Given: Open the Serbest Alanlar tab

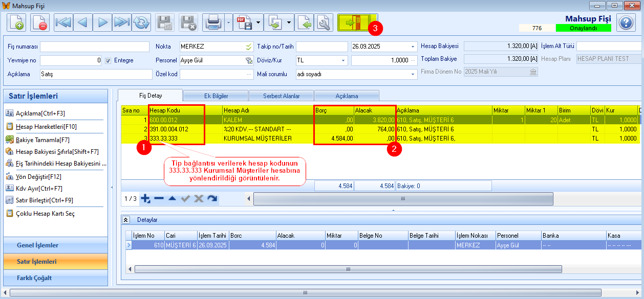Looking at the screenshot, I should pyautogui.click(x=281, y=96).
